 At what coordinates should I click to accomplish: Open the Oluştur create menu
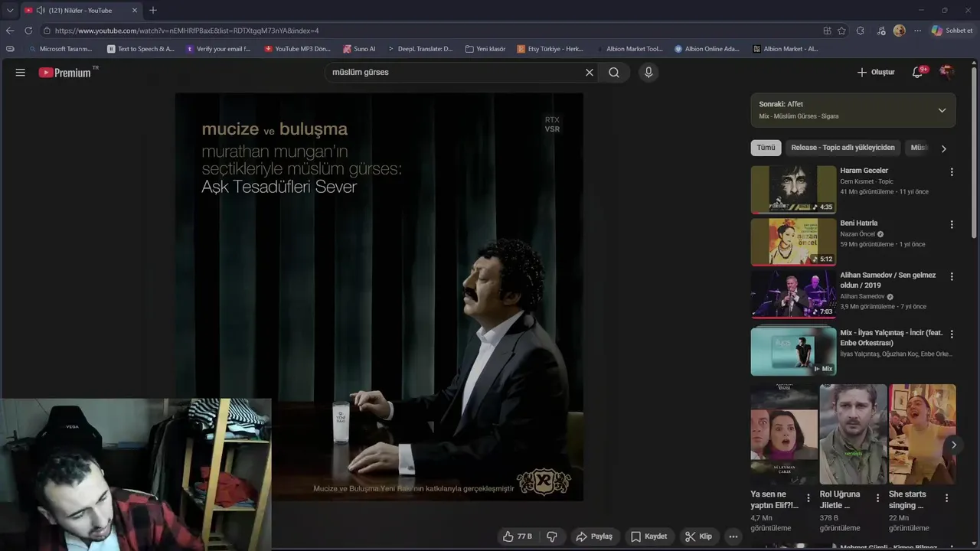(x=876, y=73)
